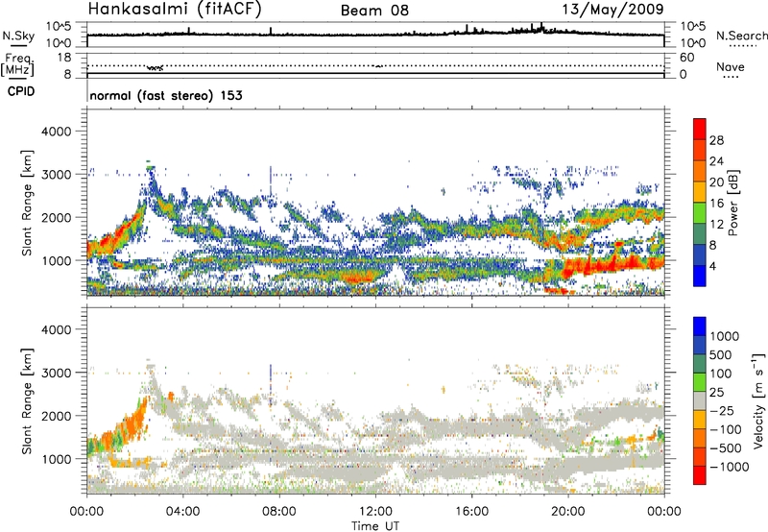The image size is (768, 532).
Task: Click the 'Time UT' axis title
Action: [x=375, y=525]
